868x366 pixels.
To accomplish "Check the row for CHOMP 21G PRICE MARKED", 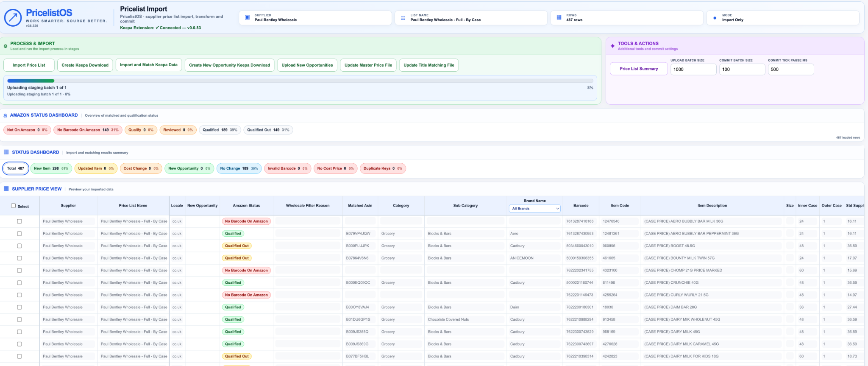I will (19, 271).
